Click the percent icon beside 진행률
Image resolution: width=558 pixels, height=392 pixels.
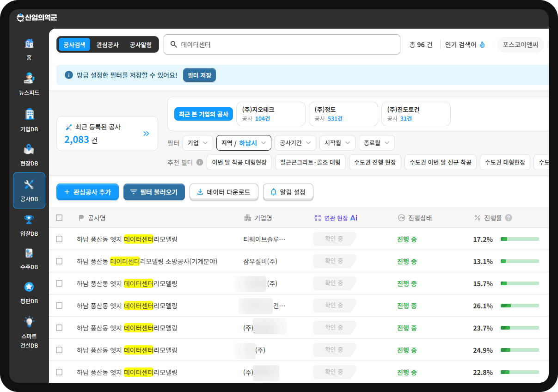tap(478, 218)
